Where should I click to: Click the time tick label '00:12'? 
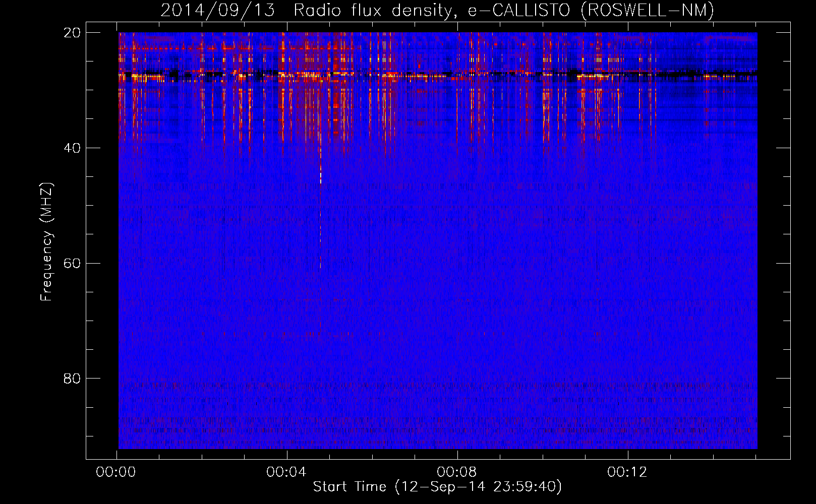(x=627, y=472)
